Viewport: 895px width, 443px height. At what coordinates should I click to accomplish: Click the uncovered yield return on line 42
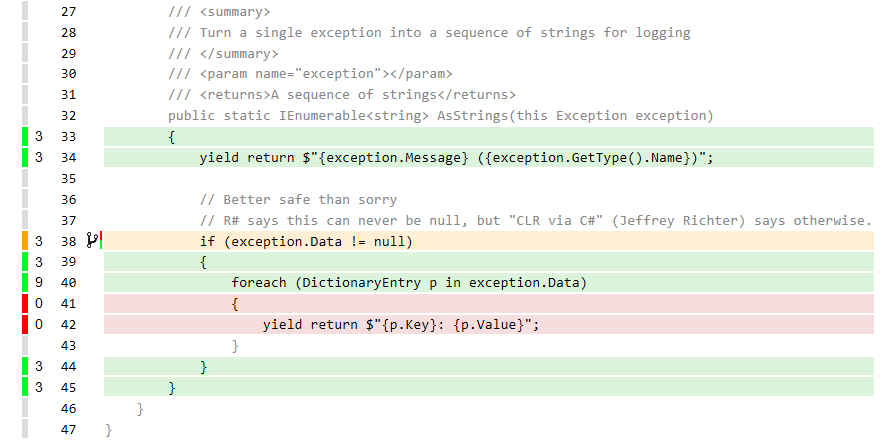[x=401, y=325]
